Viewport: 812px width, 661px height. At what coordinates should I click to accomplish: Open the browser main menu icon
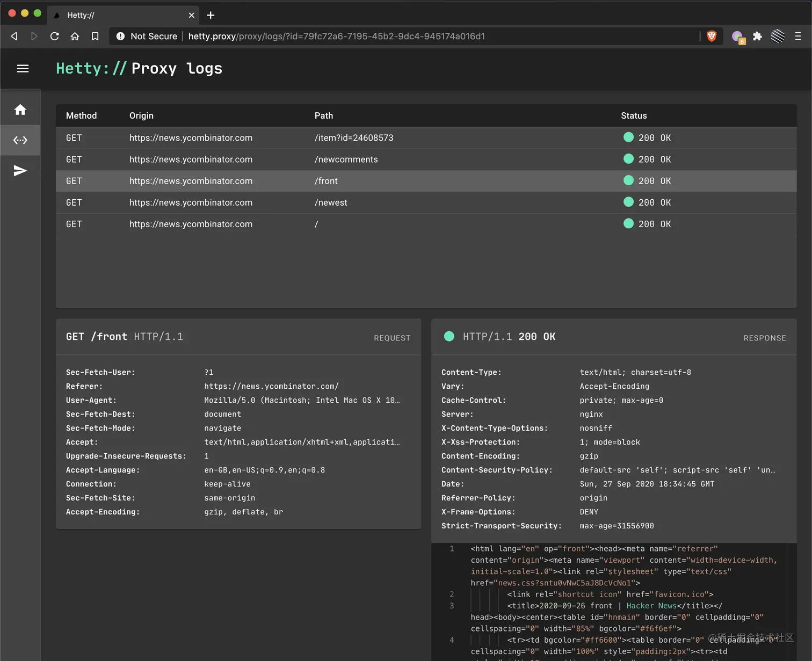tap(798, 36)
